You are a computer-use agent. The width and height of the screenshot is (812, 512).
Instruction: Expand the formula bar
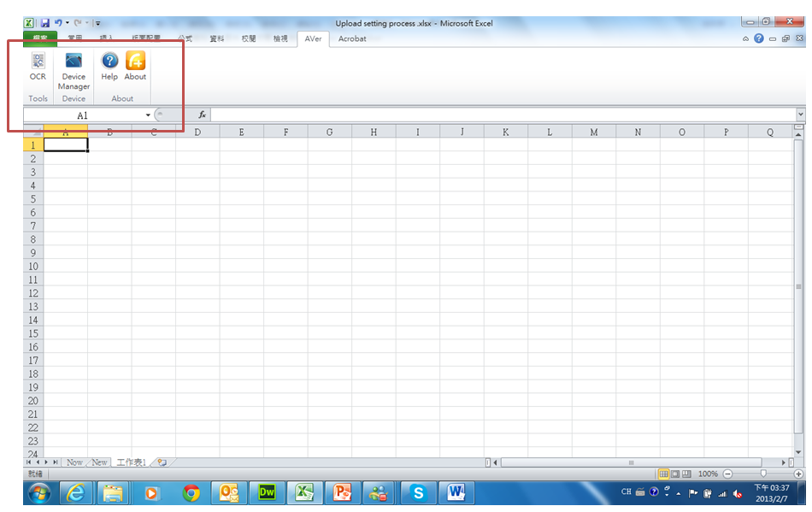pos(801,115)
